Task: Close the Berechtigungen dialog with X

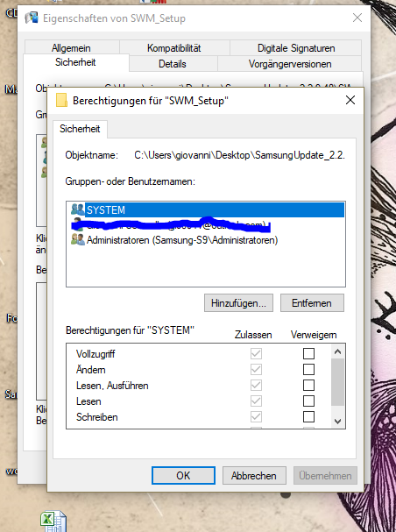Action: (x=350, y=100)
